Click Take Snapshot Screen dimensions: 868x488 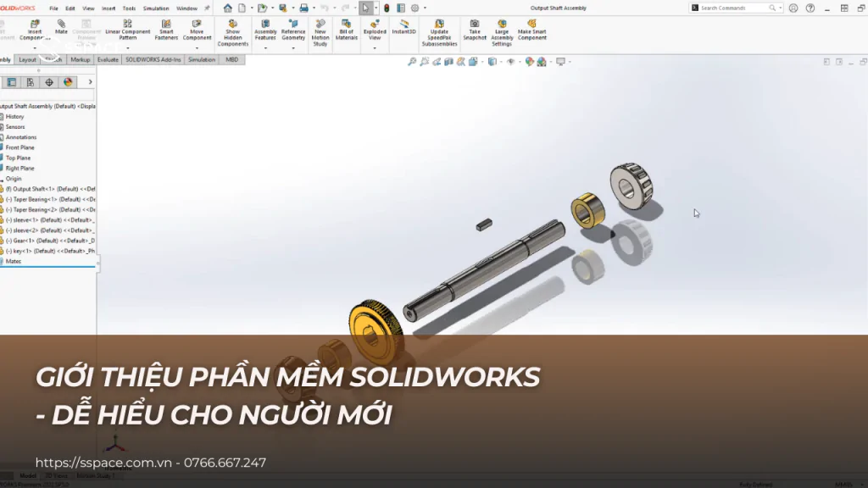[475, 30]
